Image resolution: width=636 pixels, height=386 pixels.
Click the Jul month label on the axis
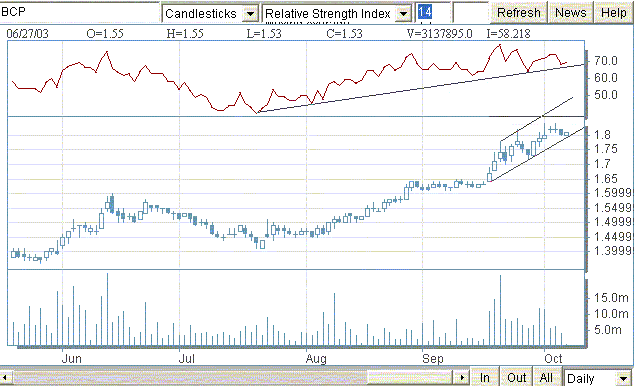pyautogui.click(x=187, y=358)
